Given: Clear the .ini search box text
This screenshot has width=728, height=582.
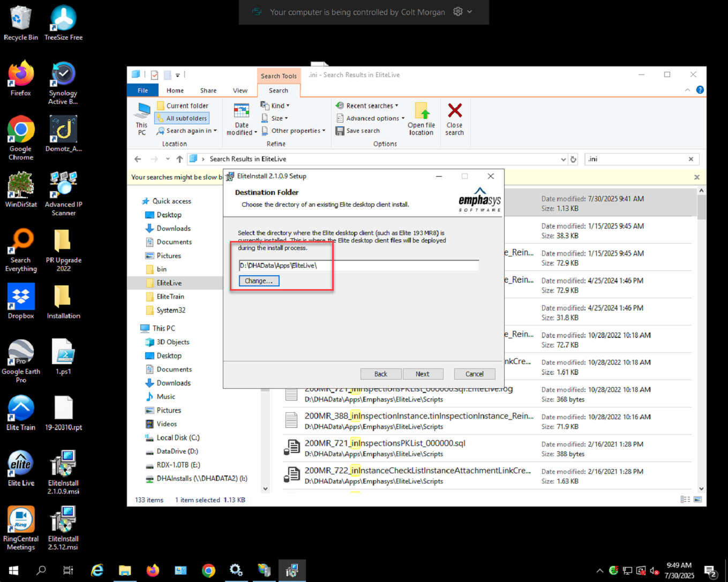Looking at the screenshot, I should pyautogui.click(x=691, y=159).
